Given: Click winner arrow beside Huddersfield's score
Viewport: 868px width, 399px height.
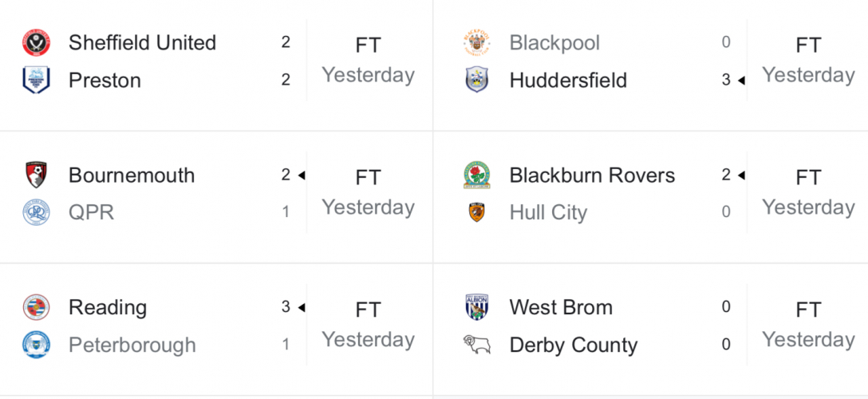Looking at the screenshot, I should pos(741,81).
